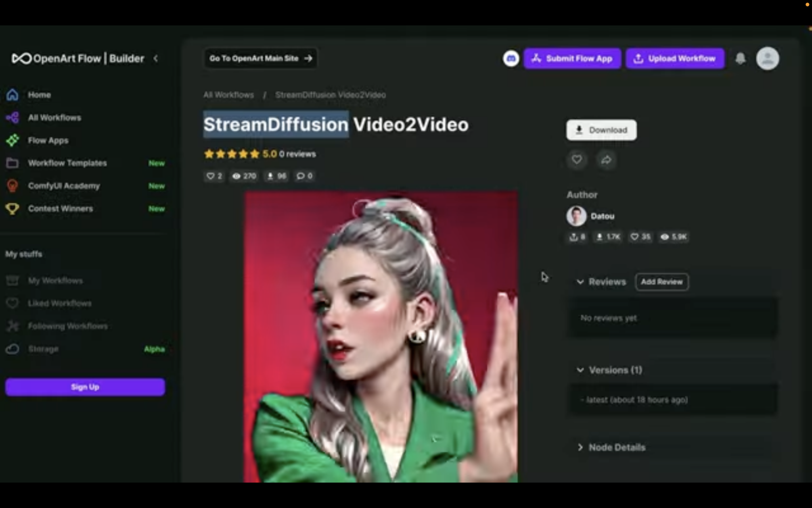Image resolution: width=812 pixels, height=508 pixels.
Task: Open My Workflows
Action: point(56,280)
